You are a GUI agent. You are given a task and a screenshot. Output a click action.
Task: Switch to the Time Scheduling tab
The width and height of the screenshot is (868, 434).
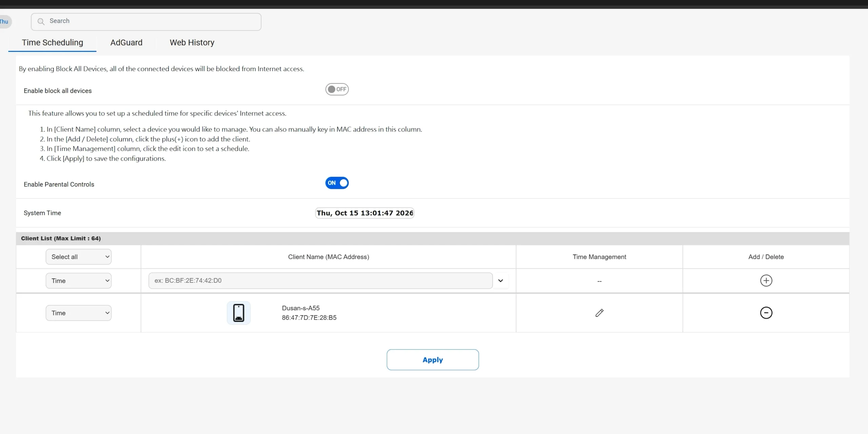pyautogui.click(x=53, y=42)
